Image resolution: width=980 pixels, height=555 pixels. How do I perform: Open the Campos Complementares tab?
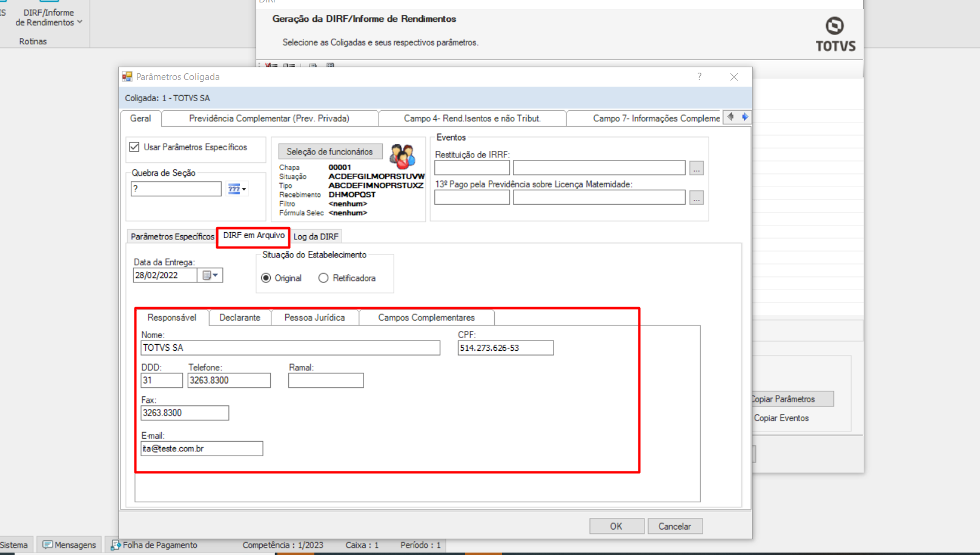[x=426, y=317]
